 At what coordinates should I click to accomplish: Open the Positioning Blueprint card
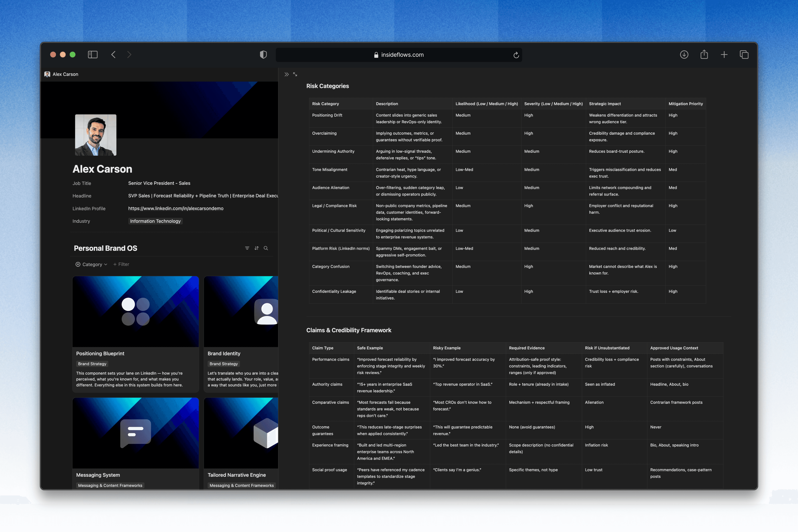coord(100,353)
